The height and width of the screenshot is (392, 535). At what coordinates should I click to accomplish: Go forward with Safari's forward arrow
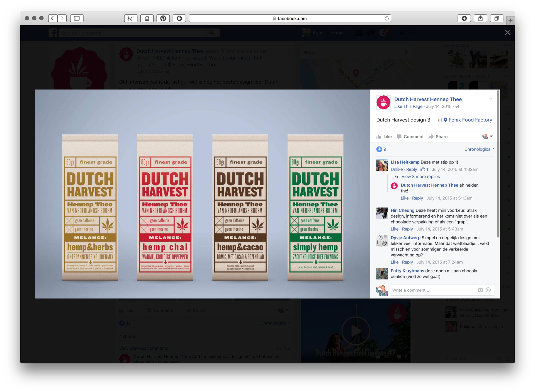pyautogui.click(x=62, y=18)
